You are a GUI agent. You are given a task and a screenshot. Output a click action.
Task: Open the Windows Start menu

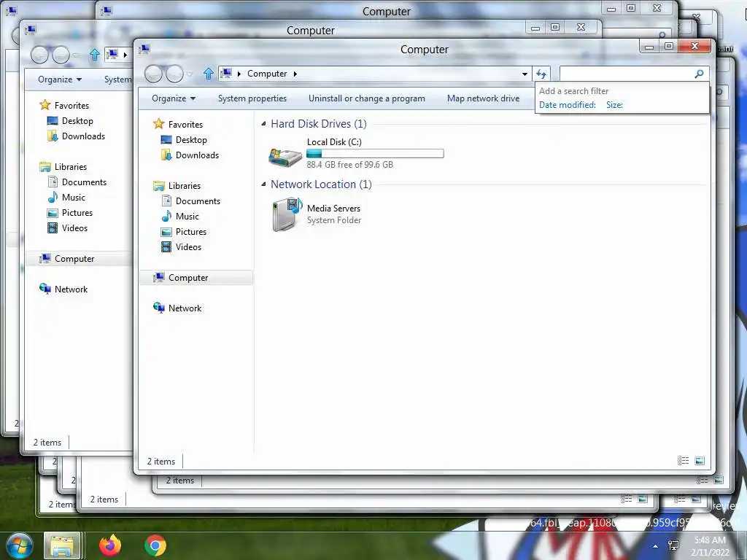pos(19,545)
